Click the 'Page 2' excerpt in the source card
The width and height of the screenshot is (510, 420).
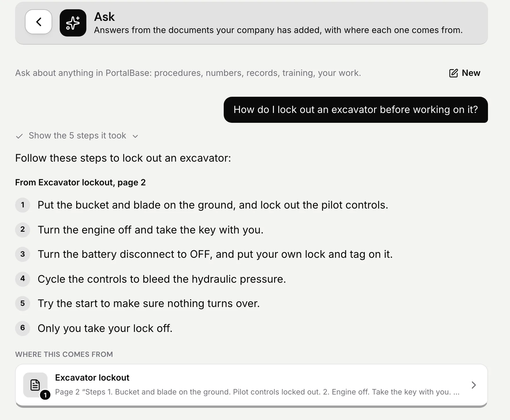pyautogui.click(x=257, y=392)
